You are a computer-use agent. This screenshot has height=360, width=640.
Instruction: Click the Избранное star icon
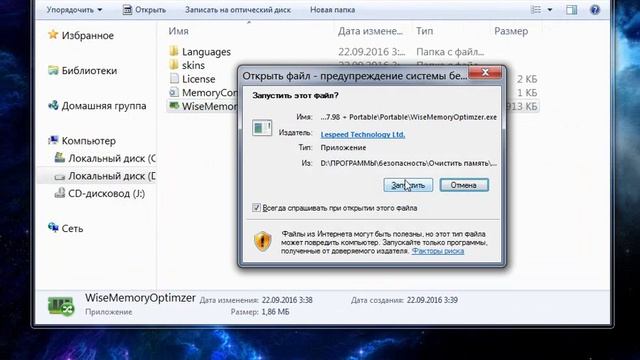(x=53, y=35)
